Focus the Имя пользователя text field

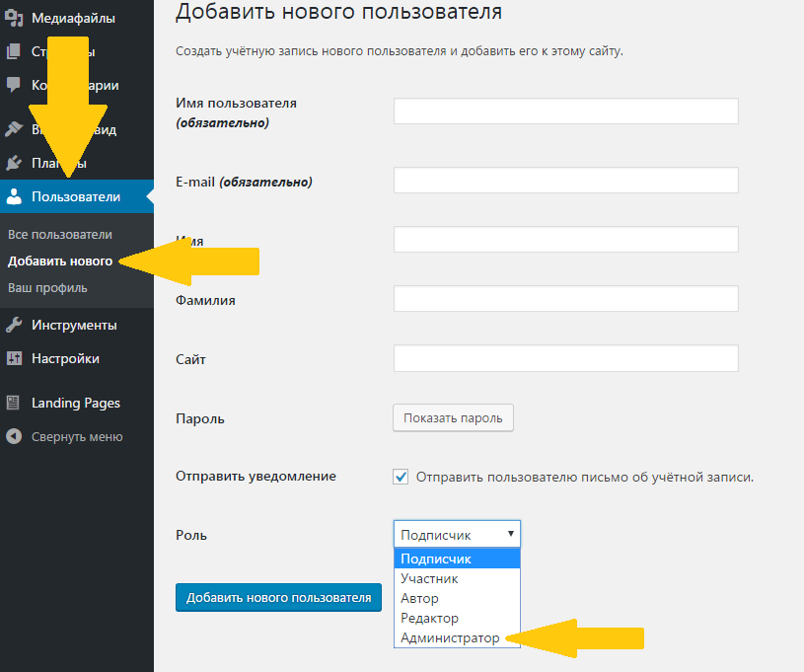[x=565, y=111]
